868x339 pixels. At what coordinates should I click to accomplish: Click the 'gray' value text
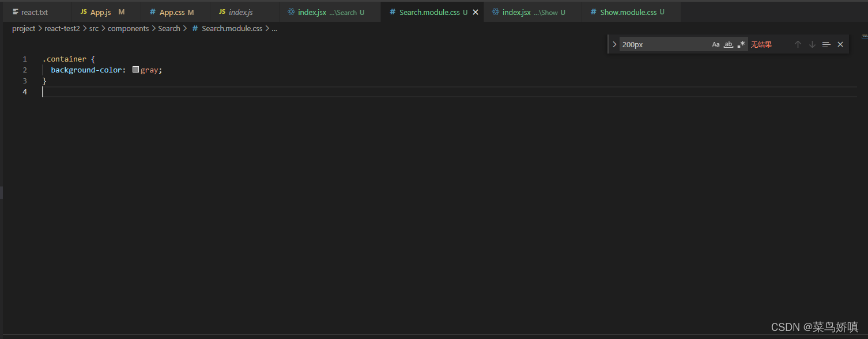point(149,70)
